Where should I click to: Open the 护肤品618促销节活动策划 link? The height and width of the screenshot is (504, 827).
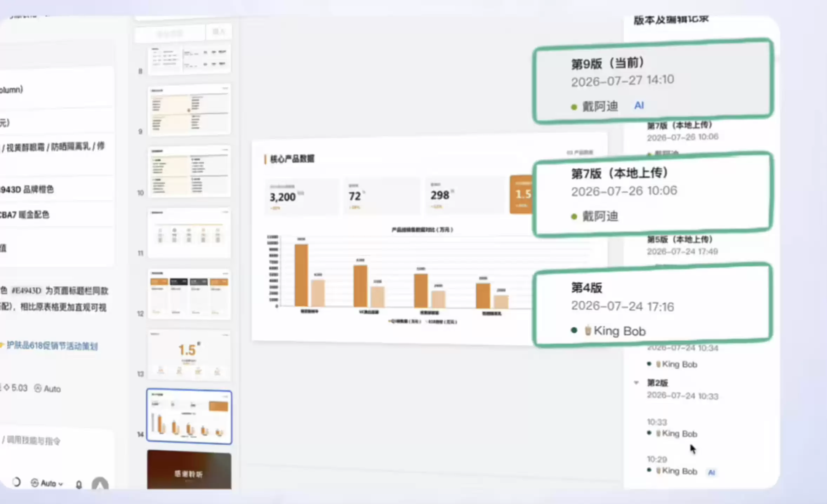[x=52, y=346]
